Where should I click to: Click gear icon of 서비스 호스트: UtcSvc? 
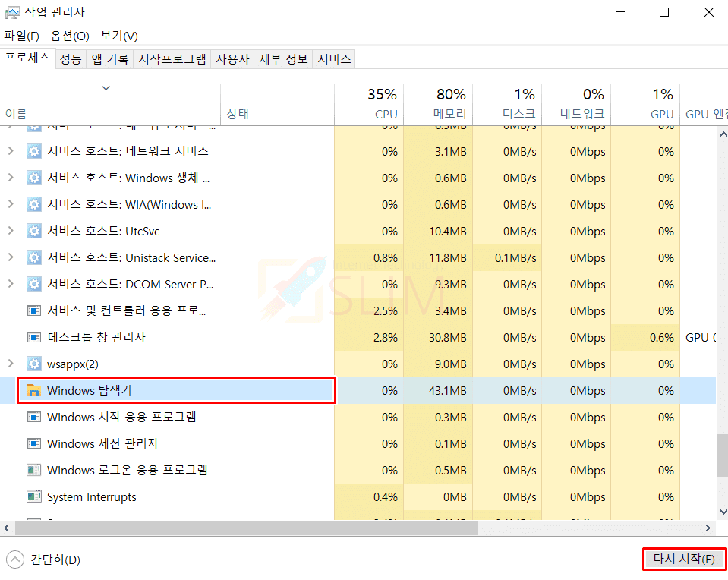pos(34,231)
